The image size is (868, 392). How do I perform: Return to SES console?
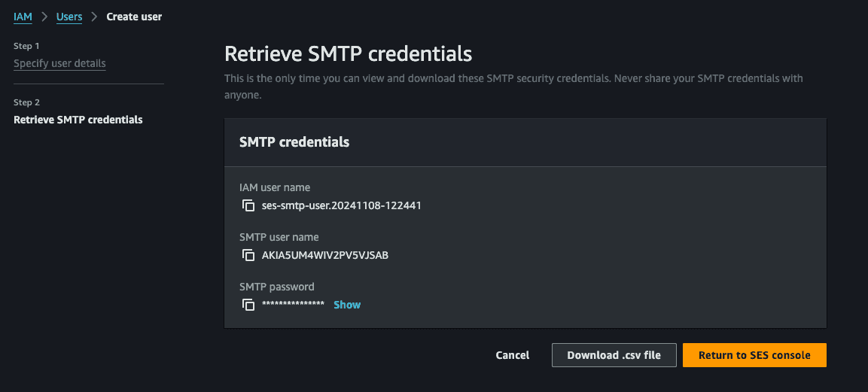click(x=754, y=355)
